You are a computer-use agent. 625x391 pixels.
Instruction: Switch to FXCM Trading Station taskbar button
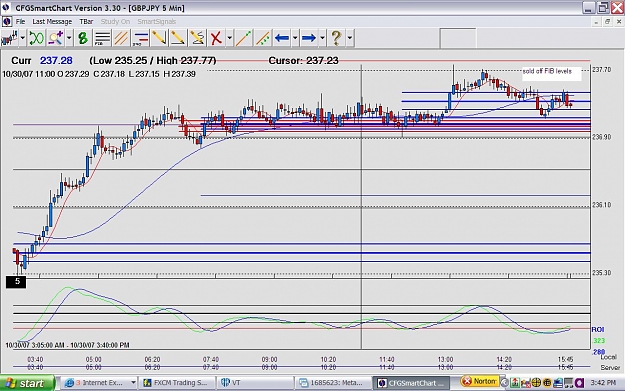pos(177,383)
